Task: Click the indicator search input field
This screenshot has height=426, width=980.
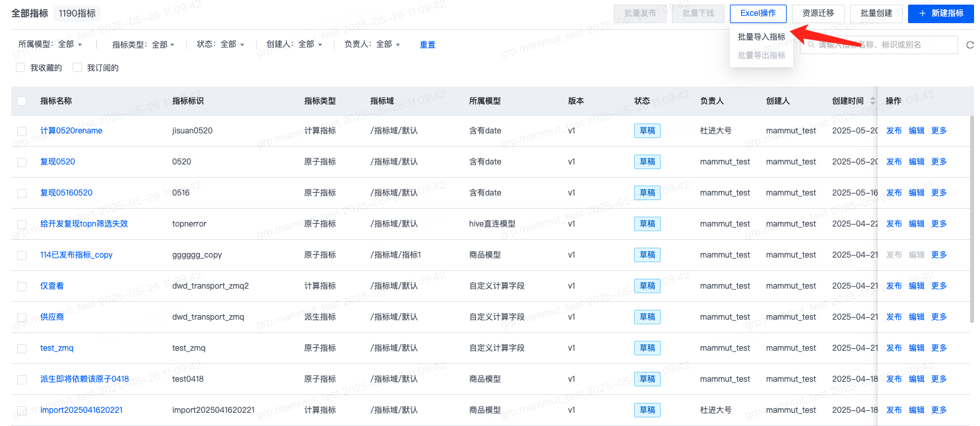Action: point(879,45)
